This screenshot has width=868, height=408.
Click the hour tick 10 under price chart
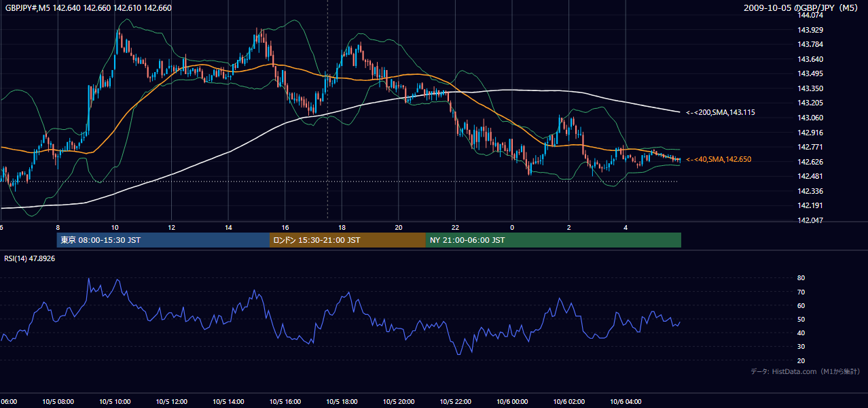[115, 228]
